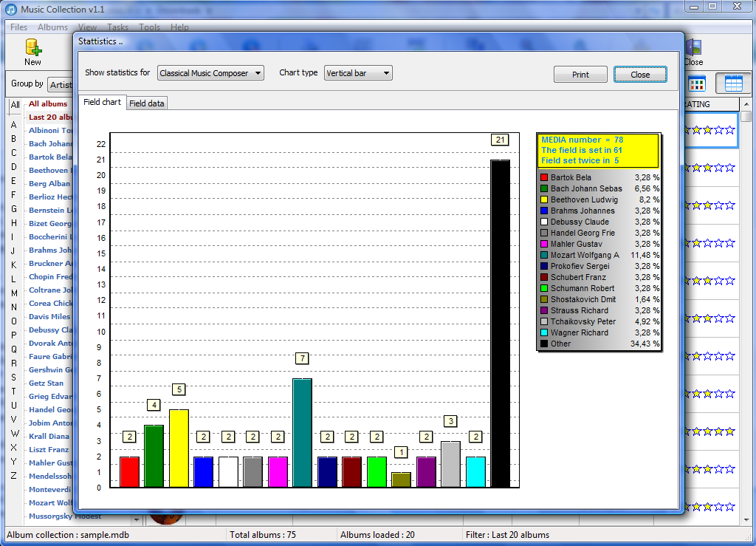Filter artists by letter M
Viewport: 756px width, 546px height.
click(14, 293)
